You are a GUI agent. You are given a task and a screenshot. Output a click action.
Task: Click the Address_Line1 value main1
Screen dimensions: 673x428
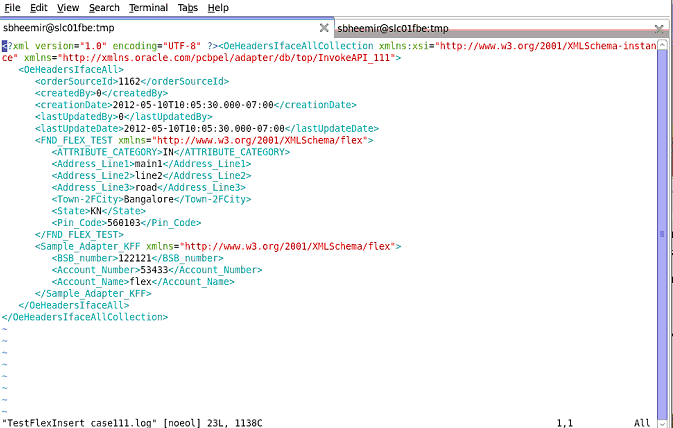(x=149, y=164)
